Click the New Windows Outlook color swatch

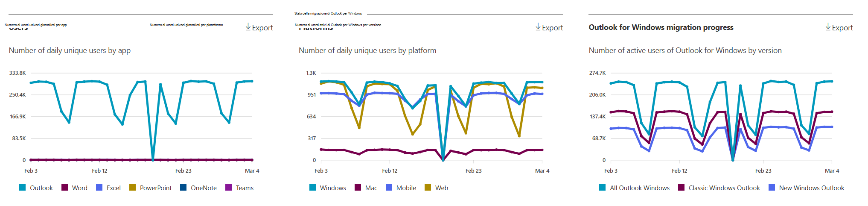pos(772,188)
